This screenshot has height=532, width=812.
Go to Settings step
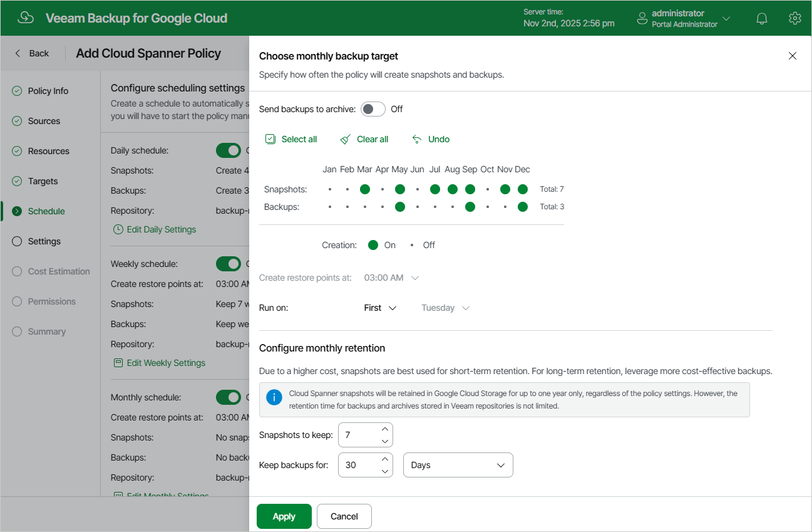point(44,241)
